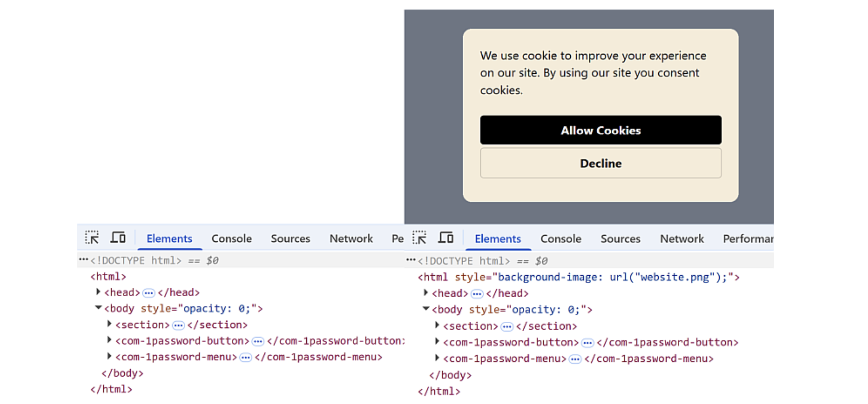Open Sources tab in right DevTools
This screenshot has width=868, height=404.
620,239
